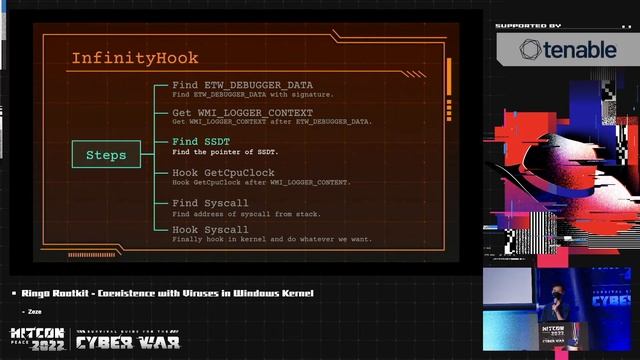
Task: Click 'Find ETW_DEBUGGER_DATA with signature.' description
Action: tap(253, 94)
